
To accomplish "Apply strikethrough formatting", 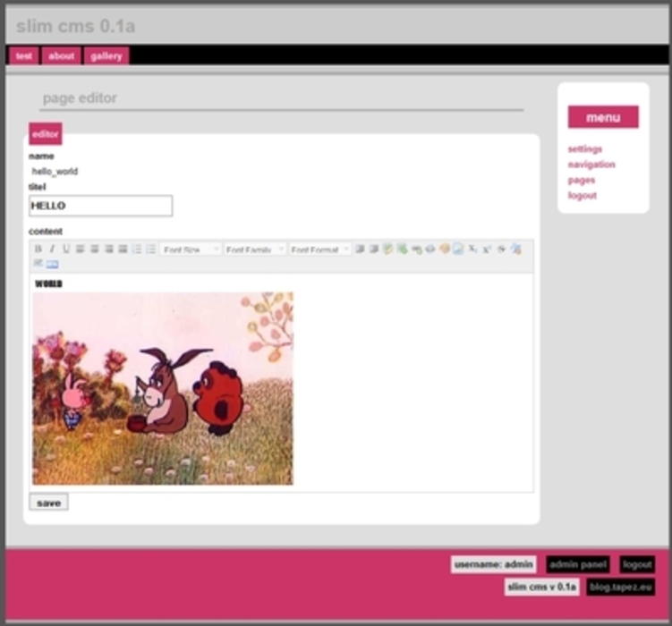I will point(501,249).
